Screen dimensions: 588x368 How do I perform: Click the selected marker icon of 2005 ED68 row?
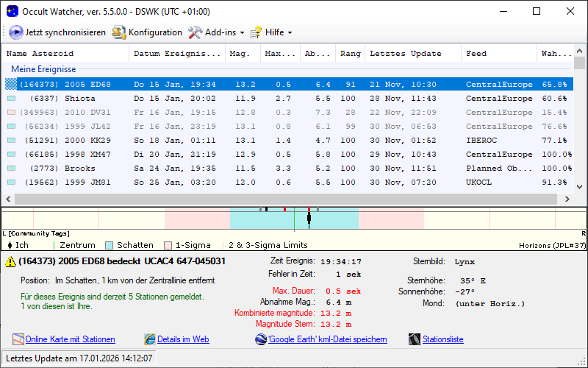tap(11, 84)
